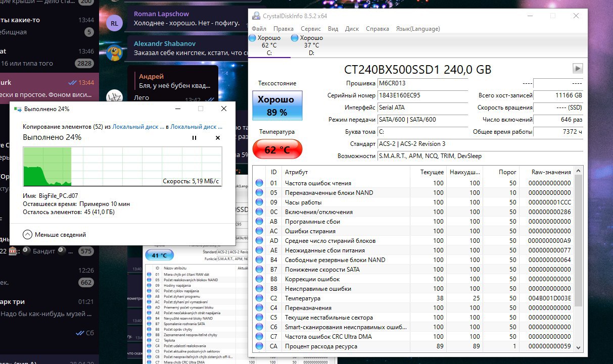Viewport: 613px width, 364px height.
Task: Click status orb for Ошибки стирания row
Action: pyautogui.click(x=259, y=231)
